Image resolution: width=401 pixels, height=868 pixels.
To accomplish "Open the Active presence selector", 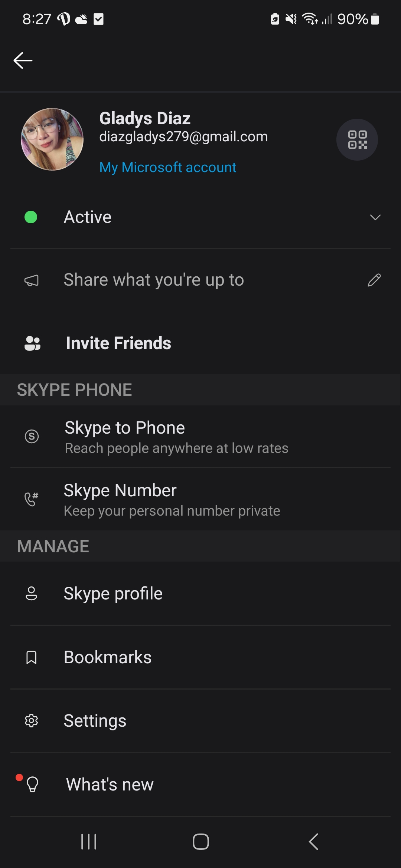I will 200,217.
